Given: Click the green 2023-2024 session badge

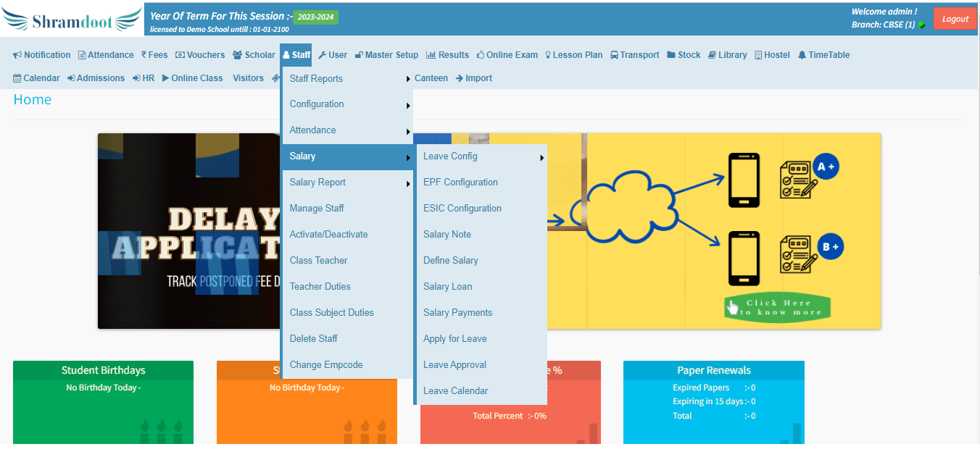Looking at the screenshot, I should [315, 17].
